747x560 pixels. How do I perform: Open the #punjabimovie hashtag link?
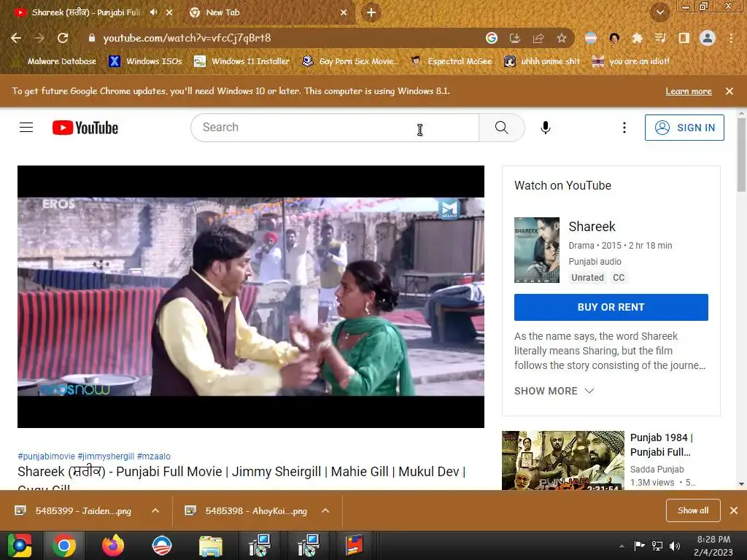(46, 456)
